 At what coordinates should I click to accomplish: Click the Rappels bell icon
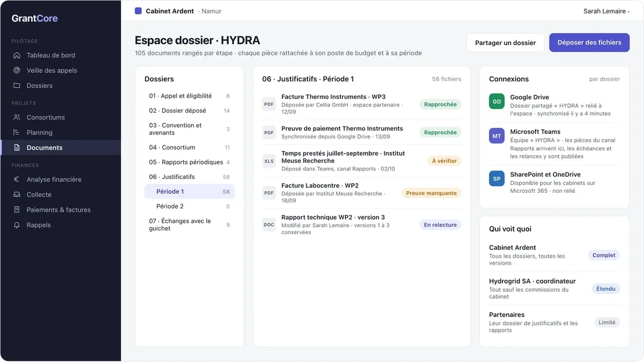click(17, 225)
